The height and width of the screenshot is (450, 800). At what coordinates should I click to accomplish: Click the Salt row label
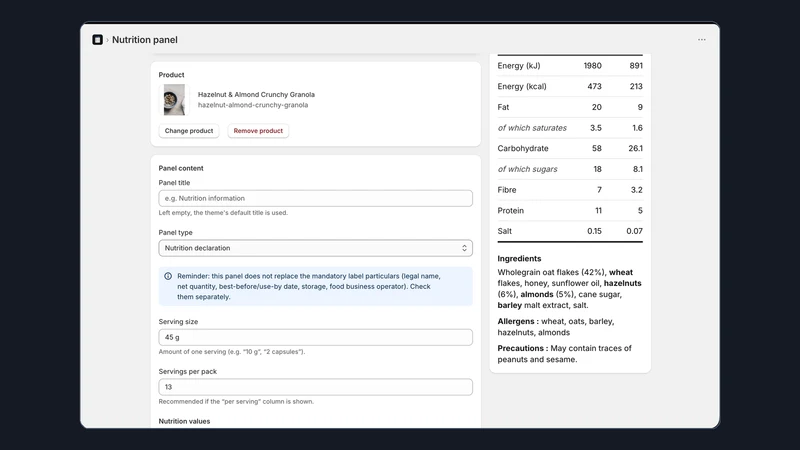505,231
